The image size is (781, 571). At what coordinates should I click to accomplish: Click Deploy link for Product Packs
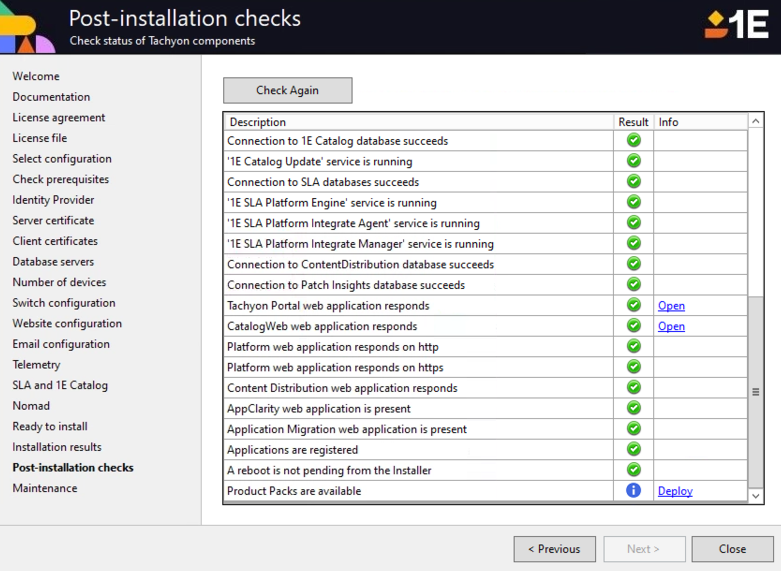click(675, 491)
